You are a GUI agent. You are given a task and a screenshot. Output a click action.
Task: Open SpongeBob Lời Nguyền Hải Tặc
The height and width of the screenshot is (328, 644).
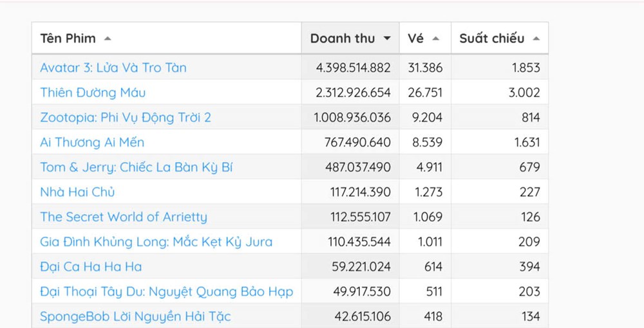(x=135, y=316)
